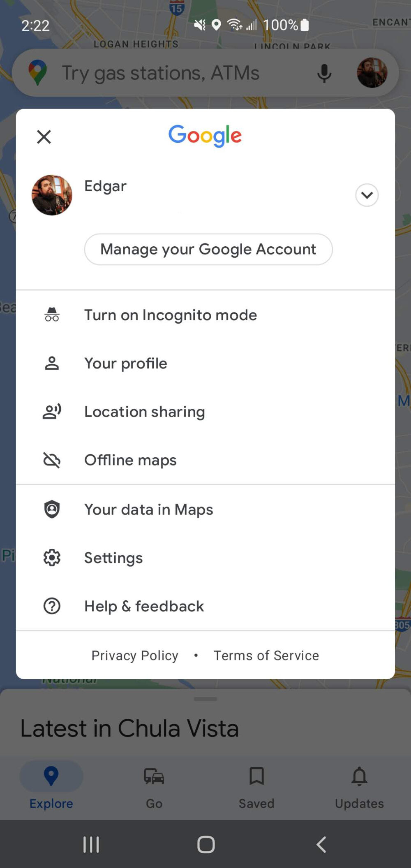Tap the Google Maps pin logo
411x868 pixels.
click(x=37, y=73)
